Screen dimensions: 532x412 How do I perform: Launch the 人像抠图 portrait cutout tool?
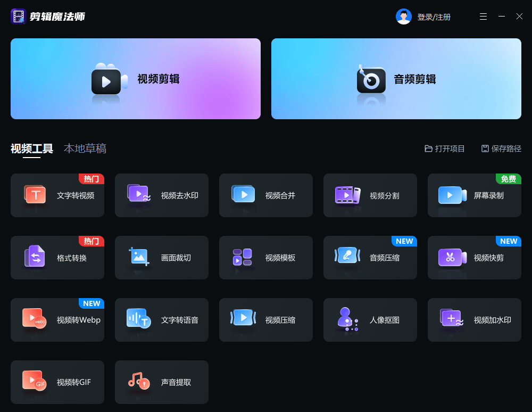[370, 320]
